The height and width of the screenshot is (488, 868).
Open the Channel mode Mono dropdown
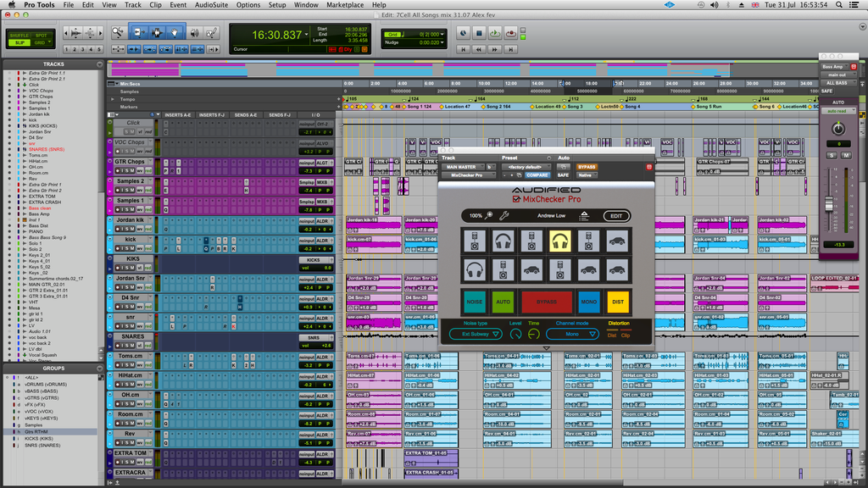(571, 334)
